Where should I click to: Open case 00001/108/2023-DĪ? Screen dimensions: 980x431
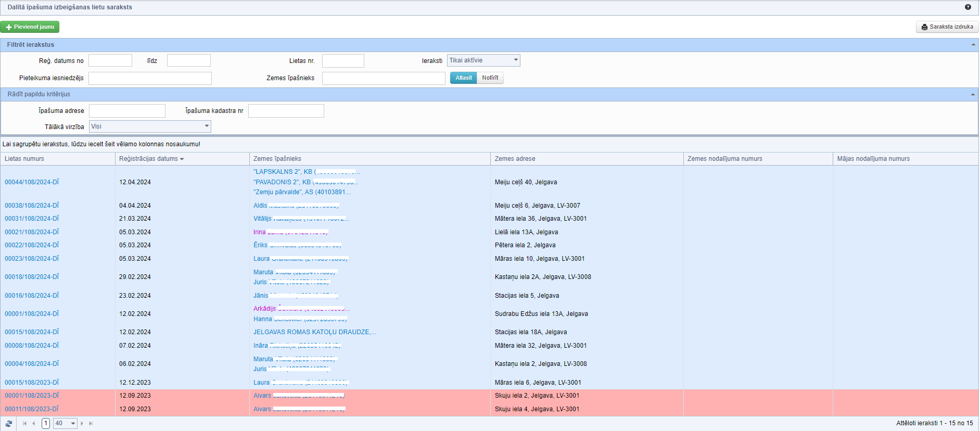coord(32,396)
